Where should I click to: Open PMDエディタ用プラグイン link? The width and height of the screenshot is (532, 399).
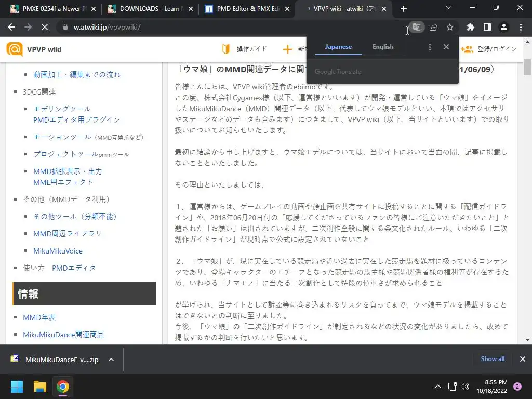[x=77, y=120]
